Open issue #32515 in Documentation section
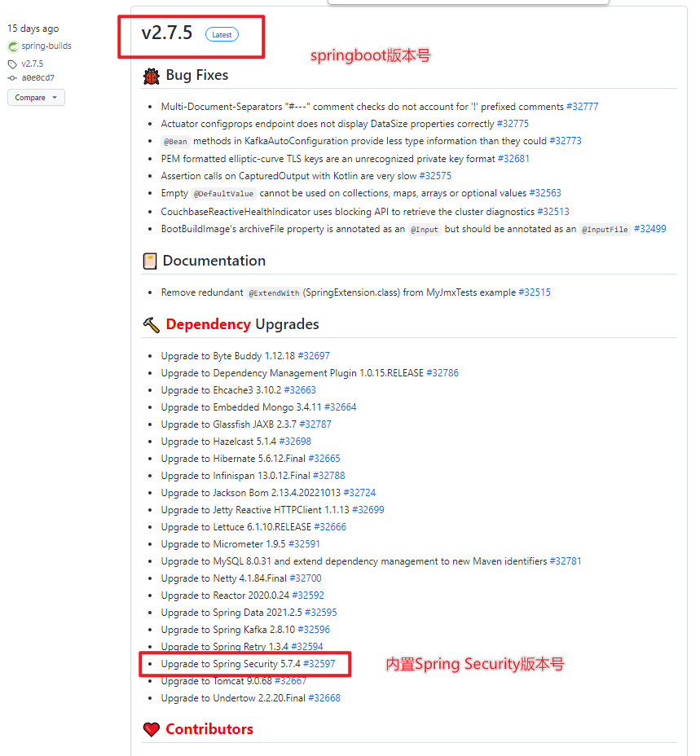The height and width of the screenshot is (756, 700). (535, 292)
